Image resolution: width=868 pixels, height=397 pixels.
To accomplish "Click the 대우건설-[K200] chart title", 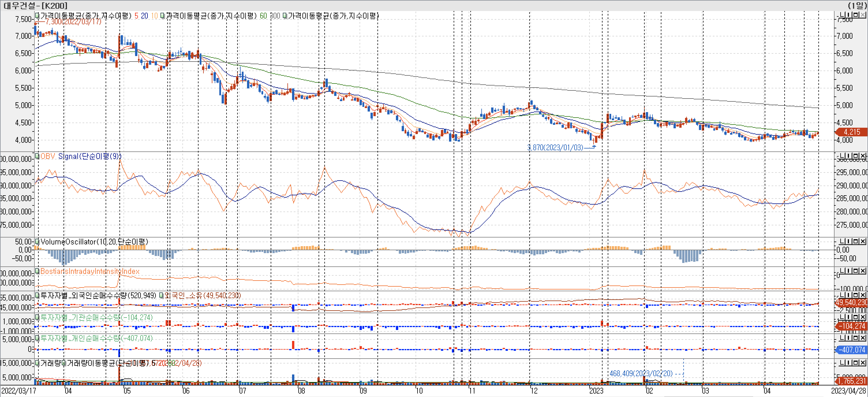I will point(35,5).
